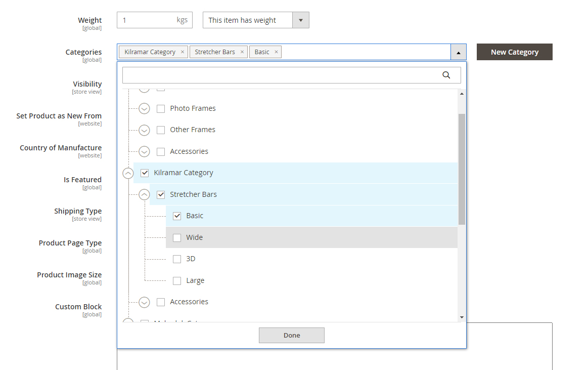The image size is (588, 370).
Task: Click the Kilramar Category selected tag text
Action: click(x=150, y=52)
